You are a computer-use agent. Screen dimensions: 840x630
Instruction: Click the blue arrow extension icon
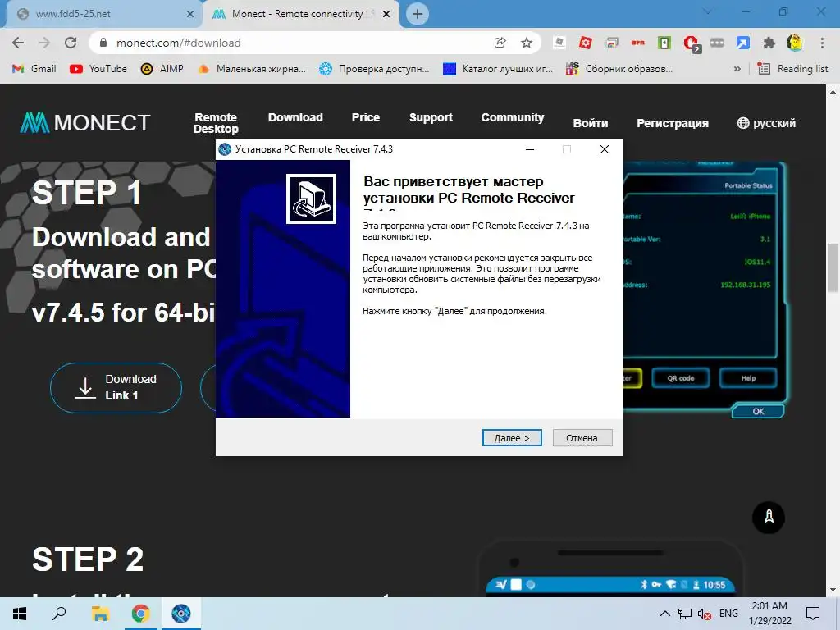[x=743, y=43]
